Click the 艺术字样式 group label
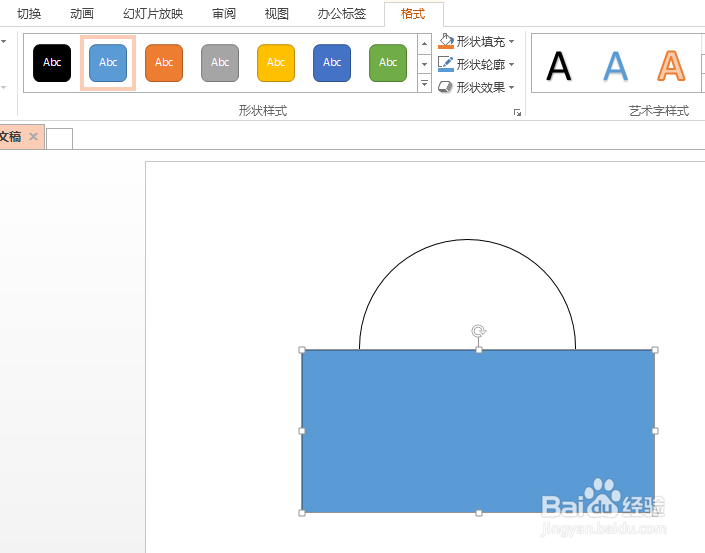705x553 pixels. pos(659,111)
